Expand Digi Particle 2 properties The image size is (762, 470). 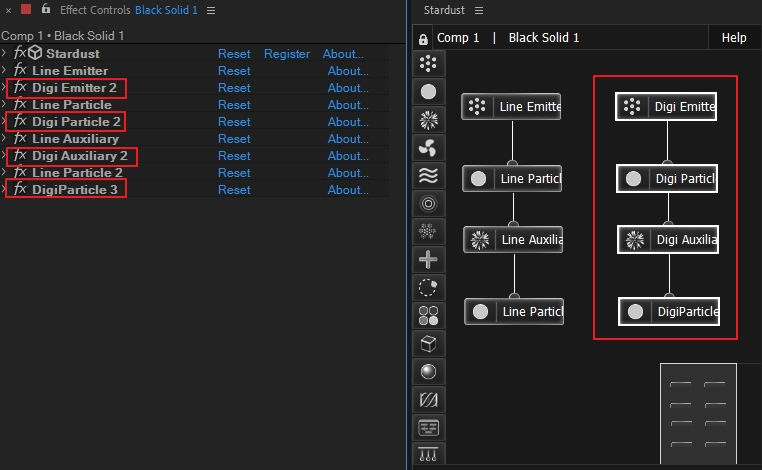pyautogui.click(x=4, y=121)
